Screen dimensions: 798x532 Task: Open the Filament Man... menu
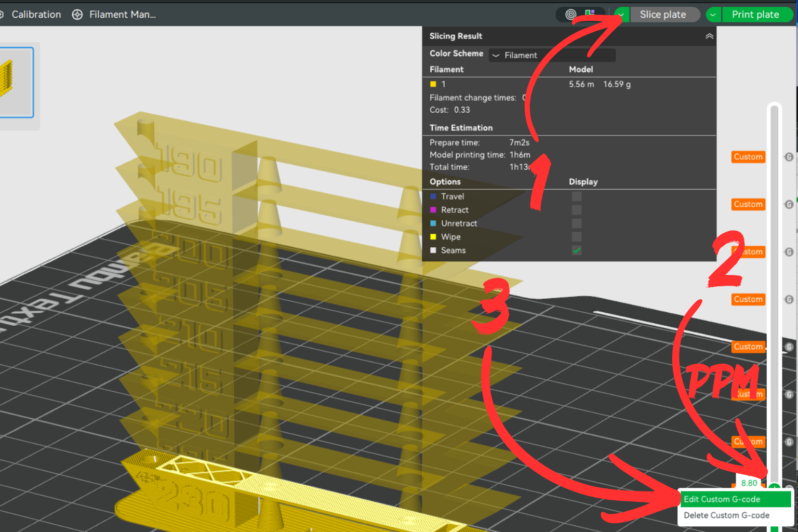123,15
